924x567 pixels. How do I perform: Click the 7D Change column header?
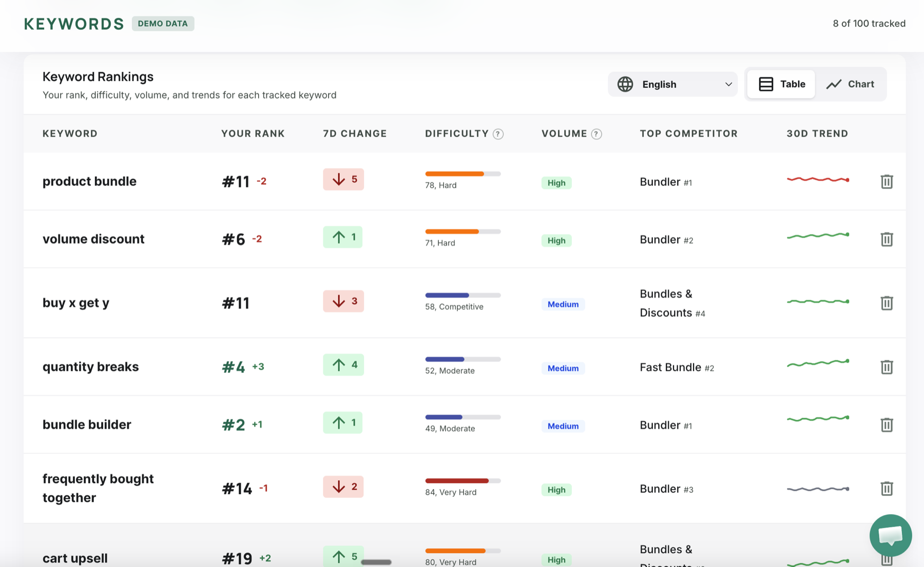[x=355, y=133]
